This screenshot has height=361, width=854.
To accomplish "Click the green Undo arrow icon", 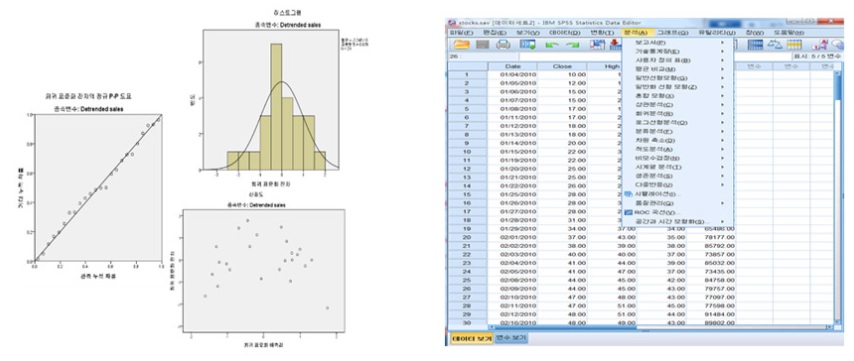I will click(553, 45).
